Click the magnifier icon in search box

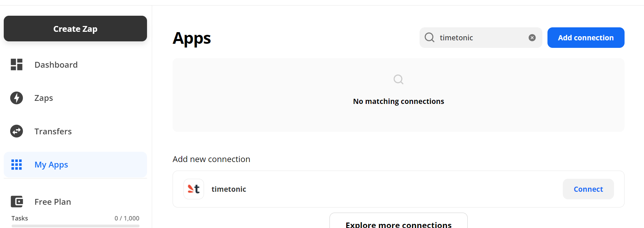[x=429, y=38]
